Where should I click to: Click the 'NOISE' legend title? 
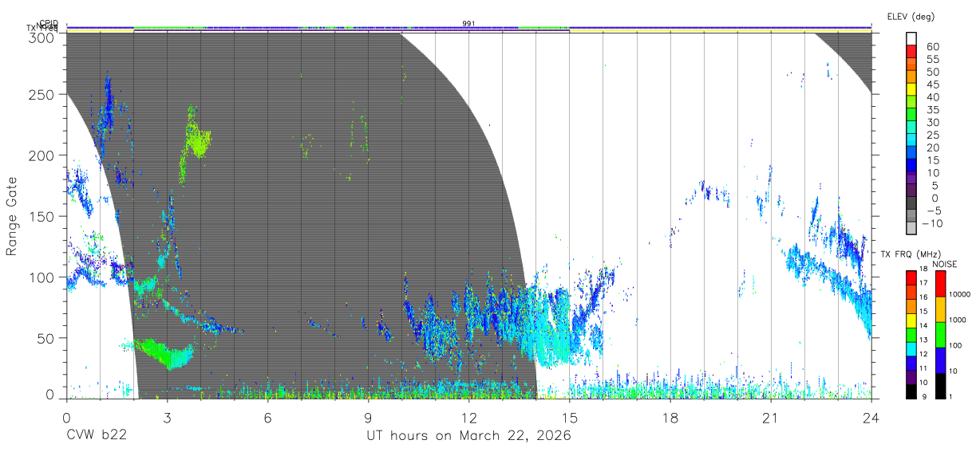(944, 264)
